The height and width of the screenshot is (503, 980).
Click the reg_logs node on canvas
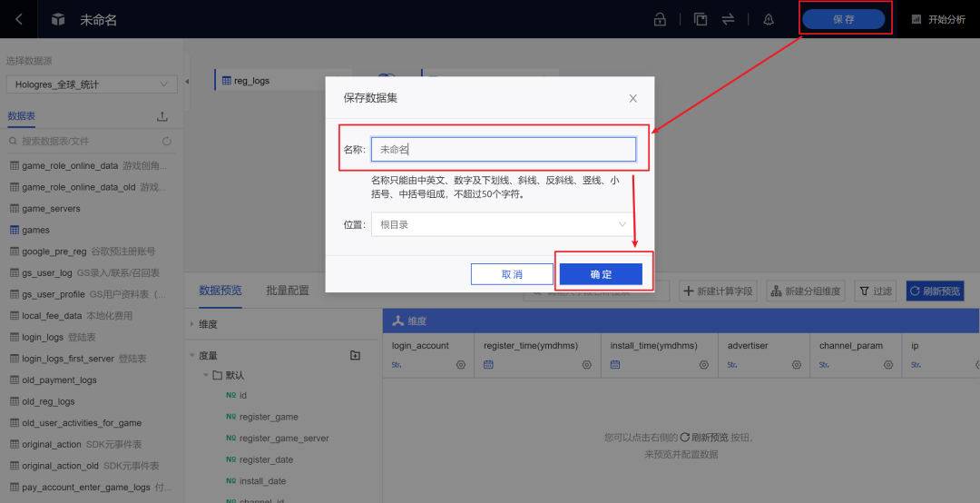270,80
